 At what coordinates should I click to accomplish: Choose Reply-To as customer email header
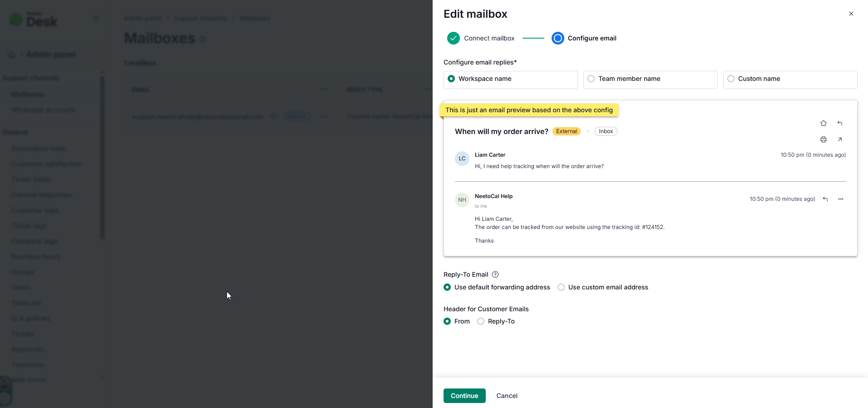point(481,321)
